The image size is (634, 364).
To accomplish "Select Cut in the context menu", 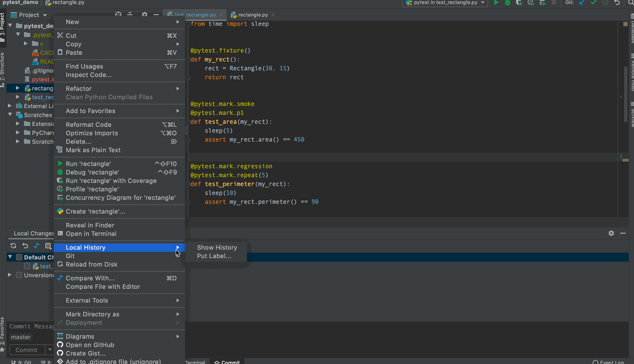I will tap(119, 36).
